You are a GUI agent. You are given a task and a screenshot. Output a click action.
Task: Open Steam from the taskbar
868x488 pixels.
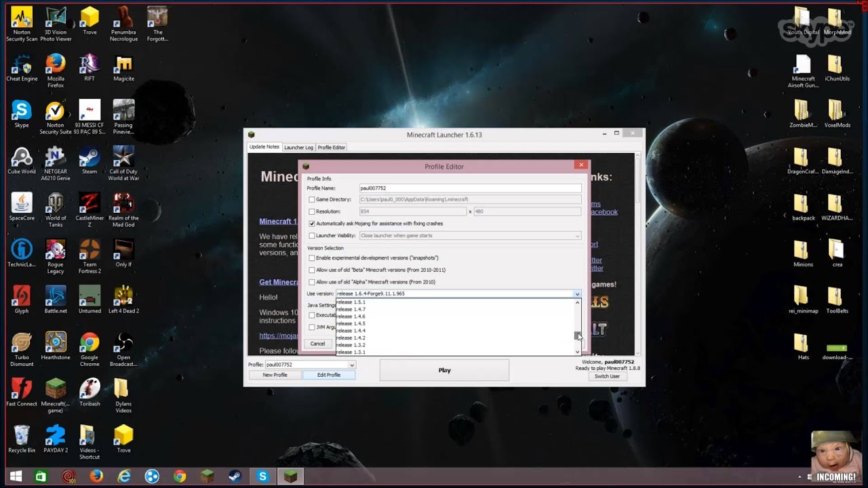pos(235,476)
